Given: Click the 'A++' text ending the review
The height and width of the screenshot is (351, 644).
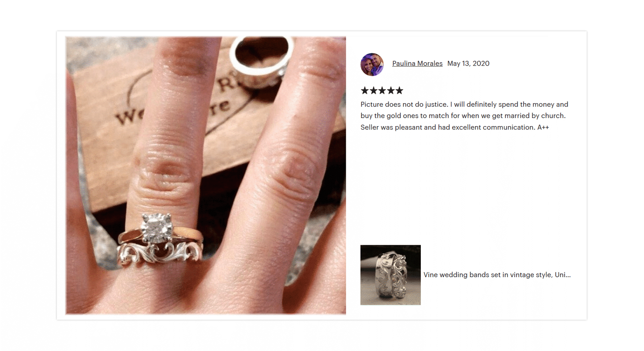Looking at the screenshot, I should click(x=543, y=127).
